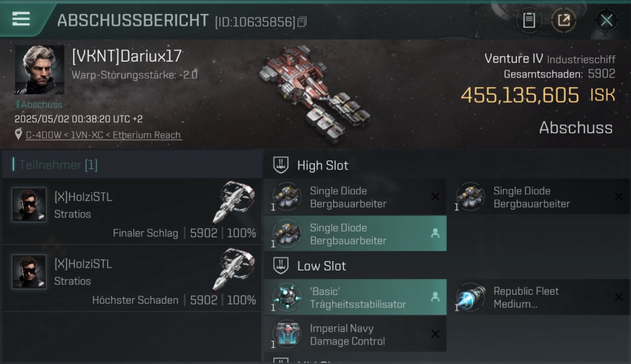631x364 pixels.
Task: Select Republic Fleet Medium module
Action: (x=542, y=298)
